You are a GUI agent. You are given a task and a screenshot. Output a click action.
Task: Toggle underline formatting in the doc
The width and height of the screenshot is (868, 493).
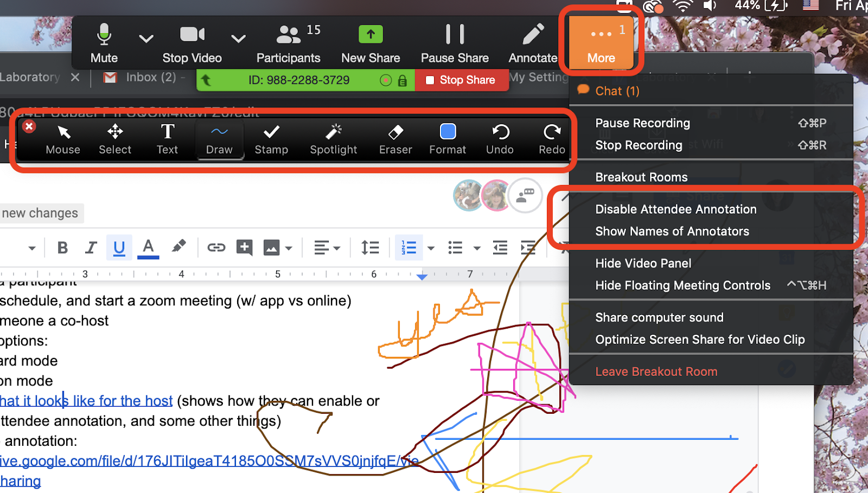point(119,248)
